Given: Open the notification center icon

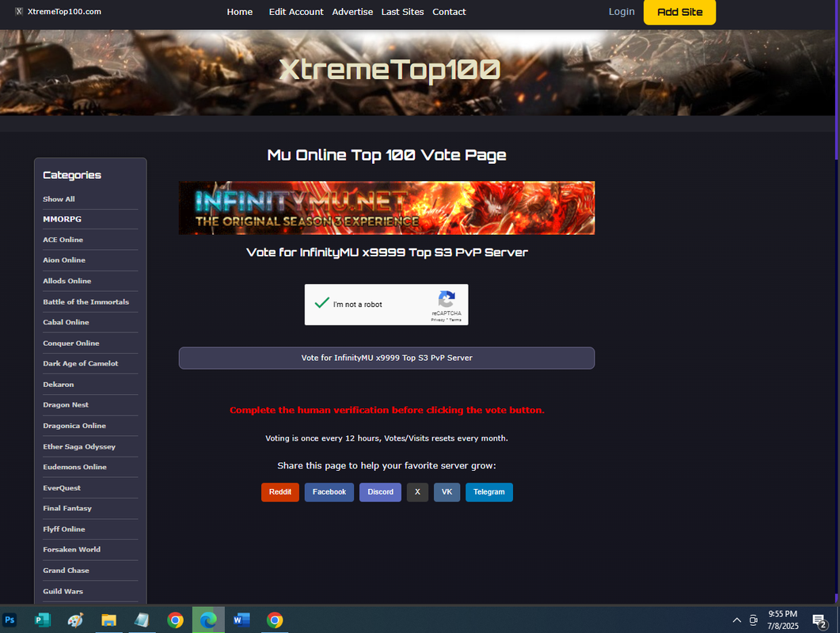Looking at the screenshot, I should (819, 620).
